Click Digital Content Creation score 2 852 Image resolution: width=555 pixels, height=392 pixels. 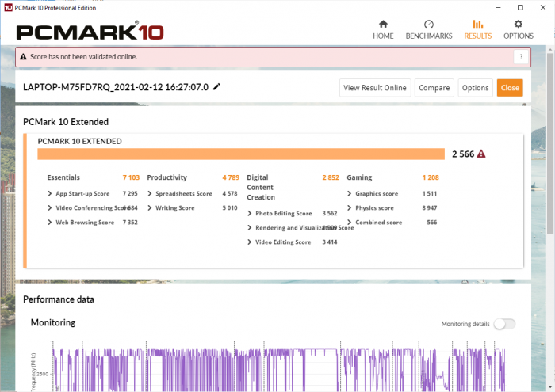click(331, 177)
